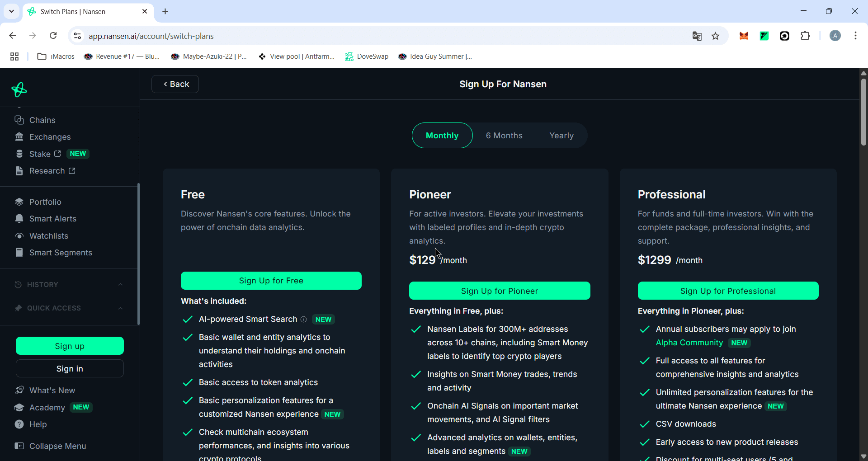Viewport: 868px width, 461px height.
Task: Click Sign Up for Professional
Action: pyautogui.click(x=728, y=291)
